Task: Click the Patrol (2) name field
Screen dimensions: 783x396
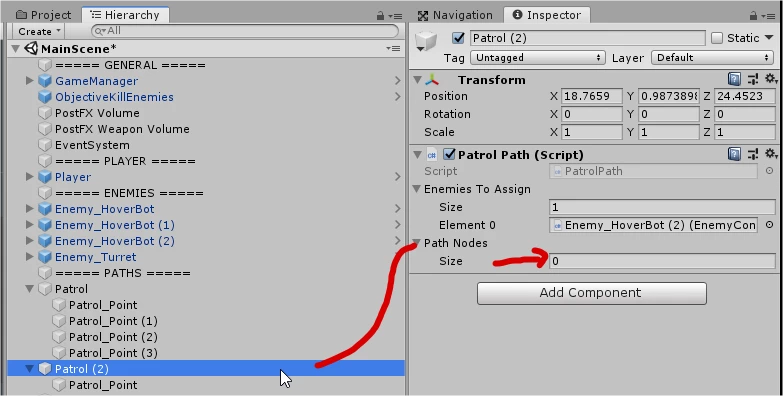Action: click(x=587, y=38)
